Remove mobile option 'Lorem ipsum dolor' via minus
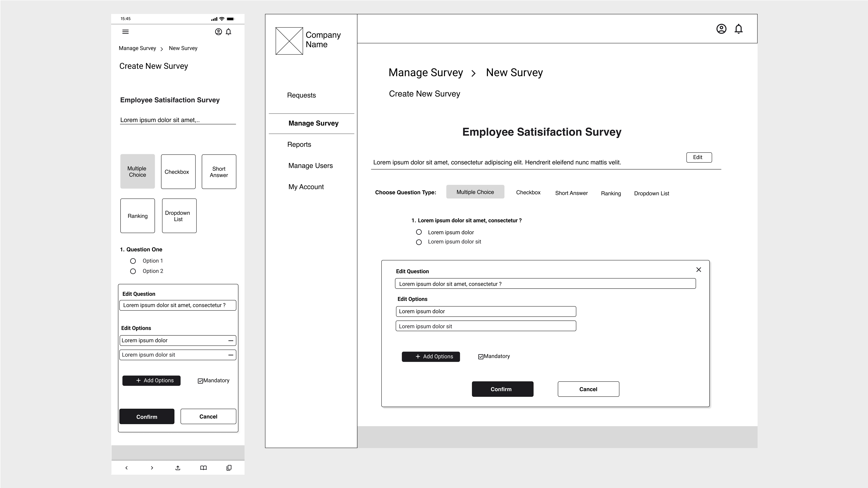Image resolution: width=868 pixels, height=488 pixels. pyautogui.click(x=231, y=340)
